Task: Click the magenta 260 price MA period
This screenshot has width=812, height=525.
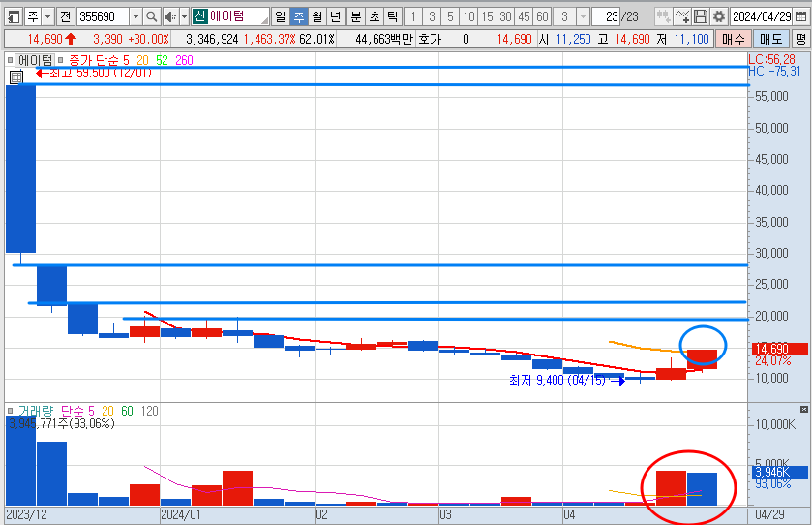Action: pos(184,60)
